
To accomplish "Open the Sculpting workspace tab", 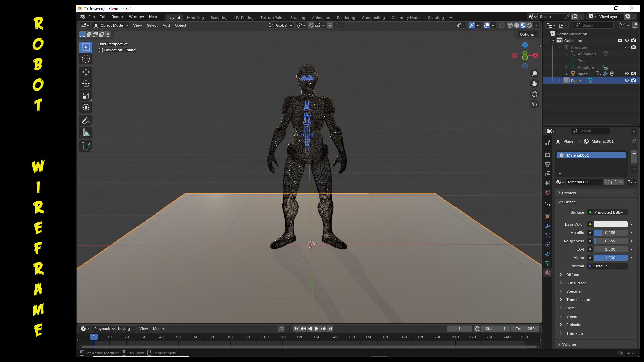I will coord(219,18).
